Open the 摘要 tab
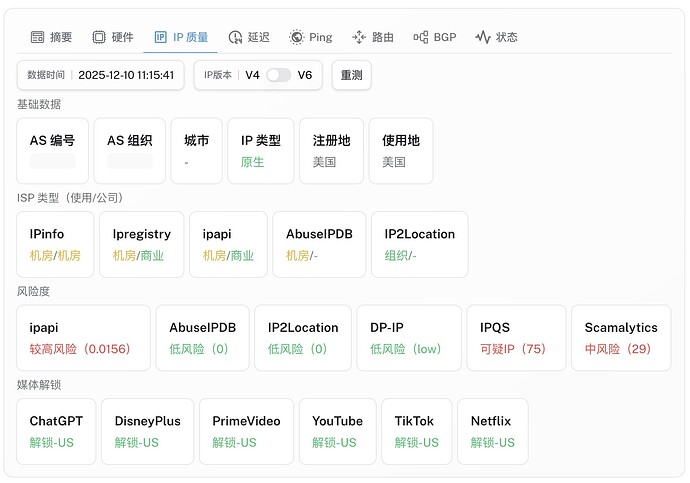690x483 pixels. tap(51, 37)
